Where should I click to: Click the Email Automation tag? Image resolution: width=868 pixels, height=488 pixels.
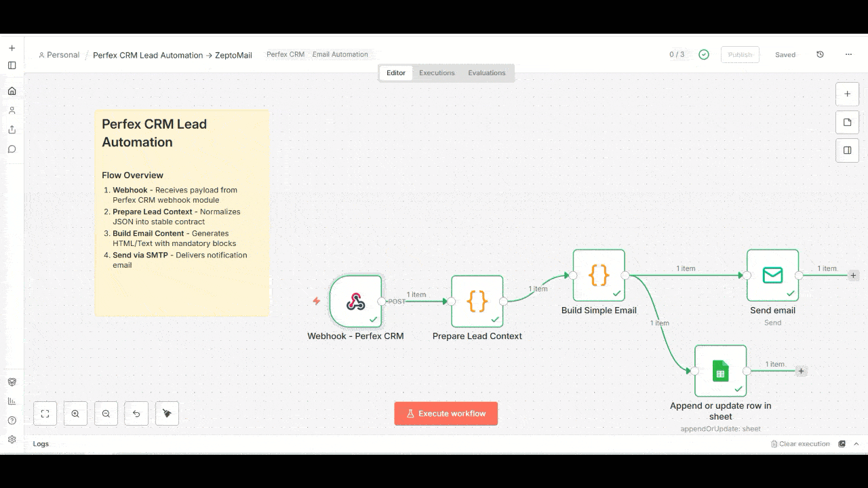pos(340,54)
